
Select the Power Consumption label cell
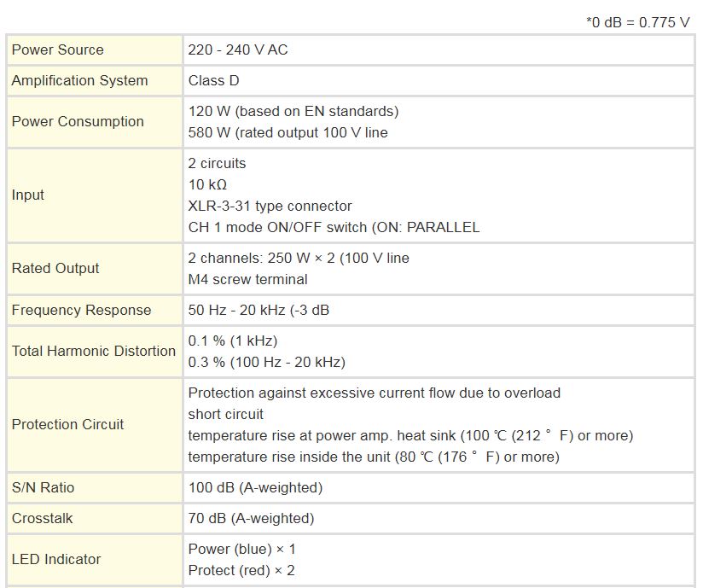[x=78, y=121]
